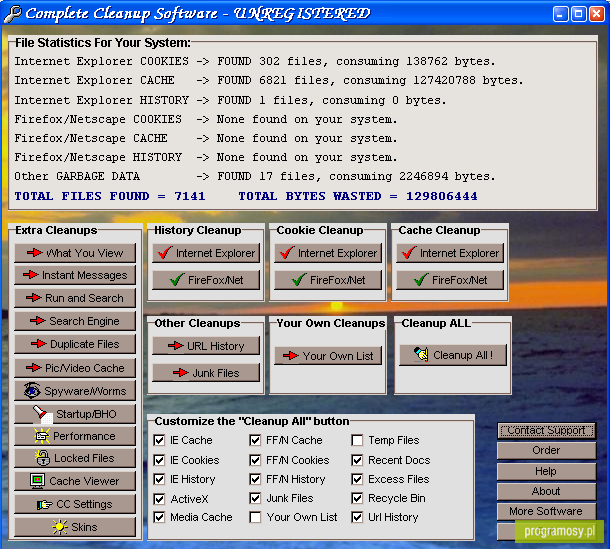The height and width of the screenshot is (549, 610).
Task: Click the Locked Files padlock icon
Action: 42,458
